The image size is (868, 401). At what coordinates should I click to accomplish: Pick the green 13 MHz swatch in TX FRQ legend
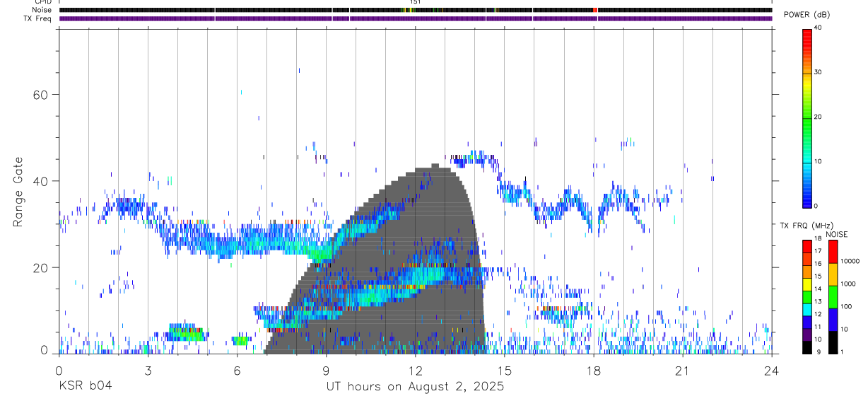(807, 297)
